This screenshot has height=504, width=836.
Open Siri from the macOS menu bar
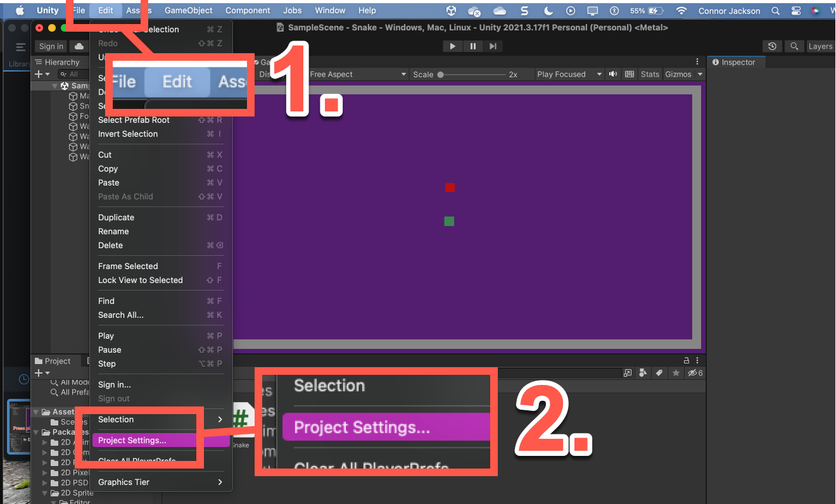pos(816,11)
